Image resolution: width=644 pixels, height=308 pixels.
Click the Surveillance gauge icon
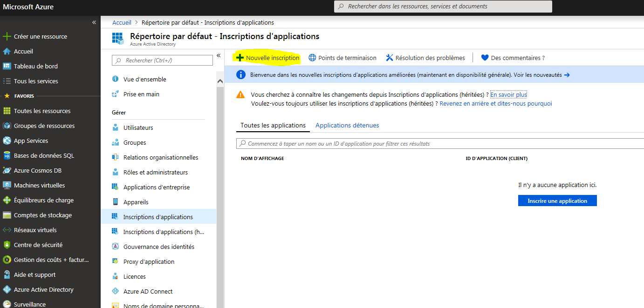click(x=7, y=304)
